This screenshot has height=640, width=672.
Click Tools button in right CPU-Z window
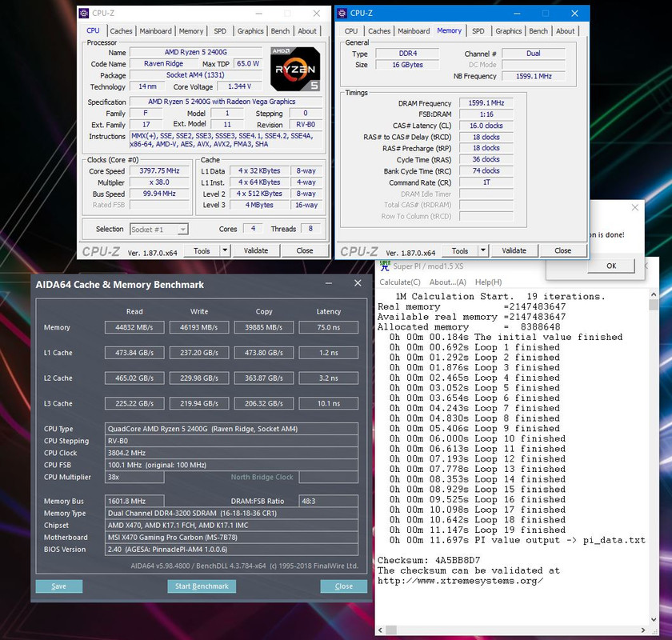coord(459,250)
